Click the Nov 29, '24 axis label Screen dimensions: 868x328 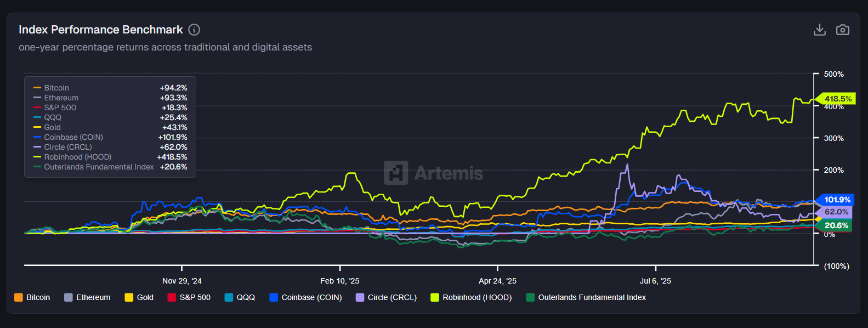pos(182,281)
